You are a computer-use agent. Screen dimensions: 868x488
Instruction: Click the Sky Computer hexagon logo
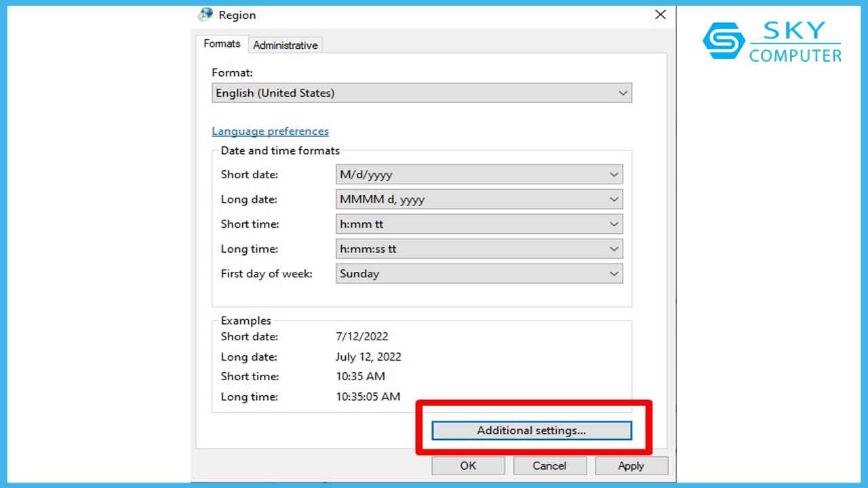pyautogui.click(x=723, y=41)
